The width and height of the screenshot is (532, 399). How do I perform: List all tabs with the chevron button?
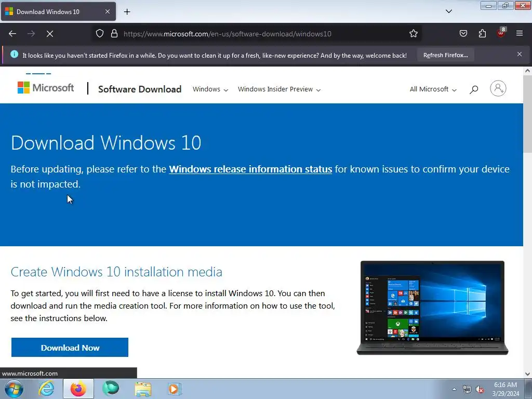(448, 11)
